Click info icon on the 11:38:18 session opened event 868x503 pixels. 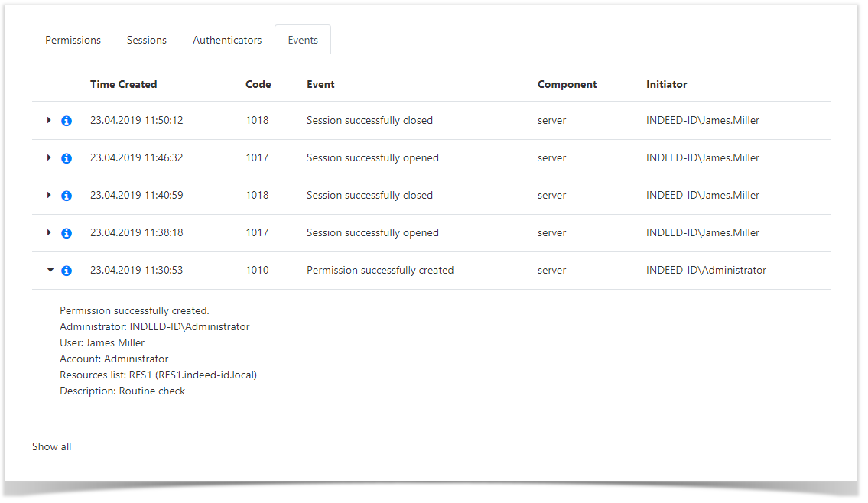tap(67, 232)
